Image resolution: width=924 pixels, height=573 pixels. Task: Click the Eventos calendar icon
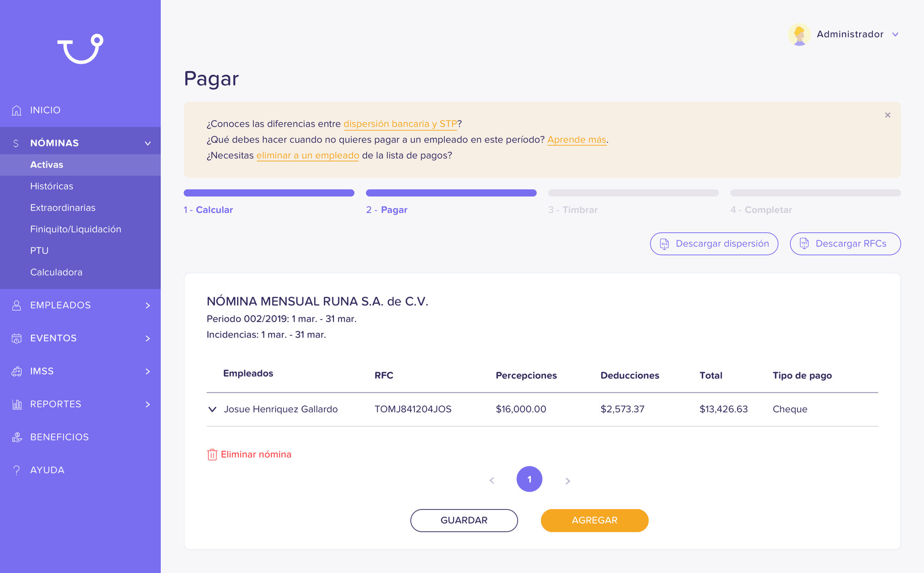[16, 338]
